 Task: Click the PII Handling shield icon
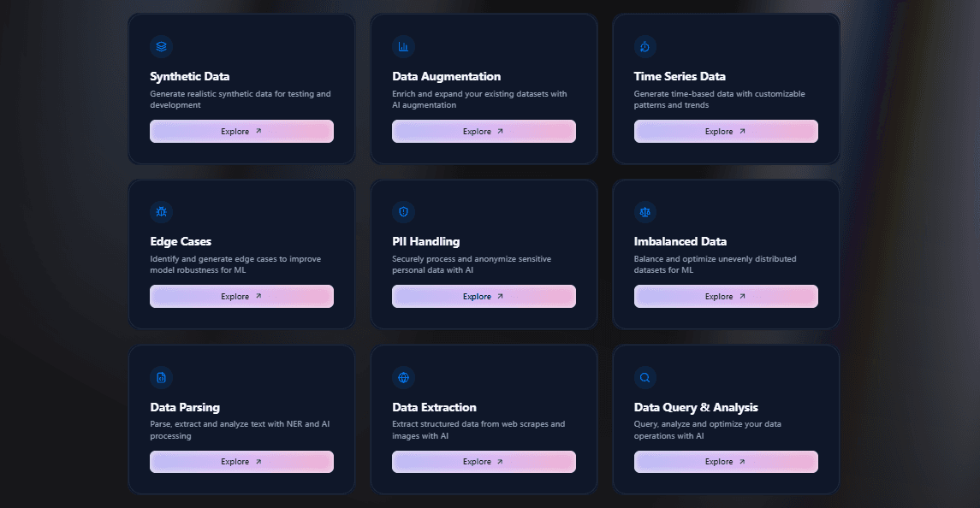pyautogui.click(x=403, y=211)
